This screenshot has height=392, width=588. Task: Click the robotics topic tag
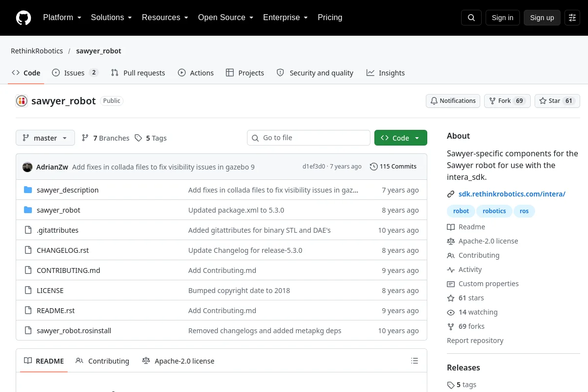pyautogui.click(x=494, y=211)
